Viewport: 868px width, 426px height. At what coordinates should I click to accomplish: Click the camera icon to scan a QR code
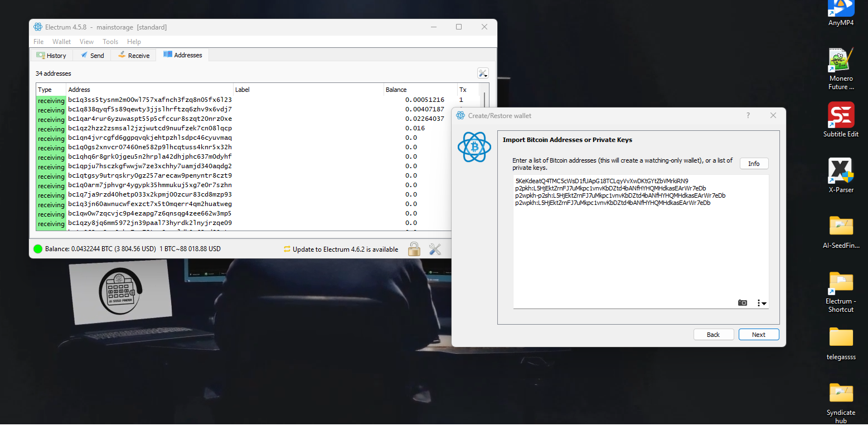pos(743,302)
